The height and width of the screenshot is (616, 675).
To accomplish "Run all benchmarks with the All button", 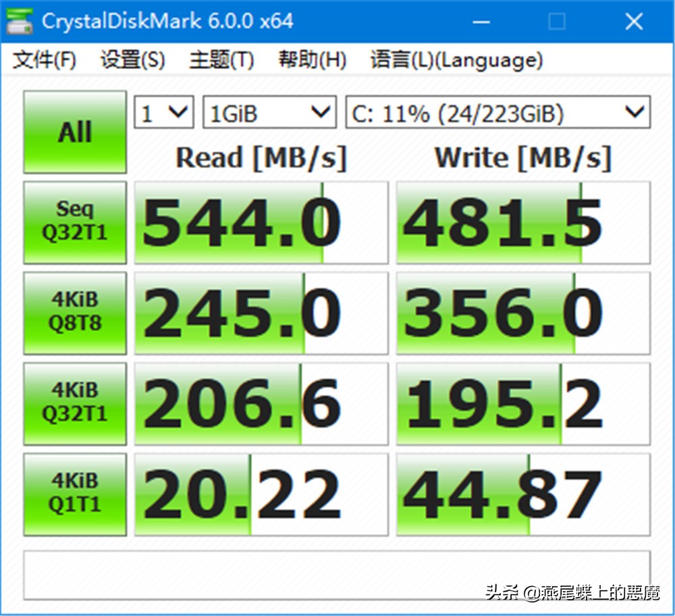I will 76,132.
